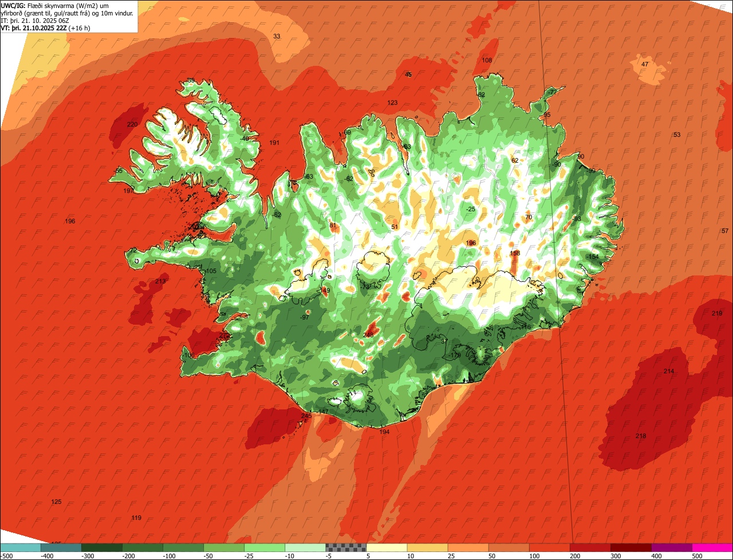Click the legend swatch between -25 and -10
Viewport: 733px width, 560px height.
coord(265,547)
